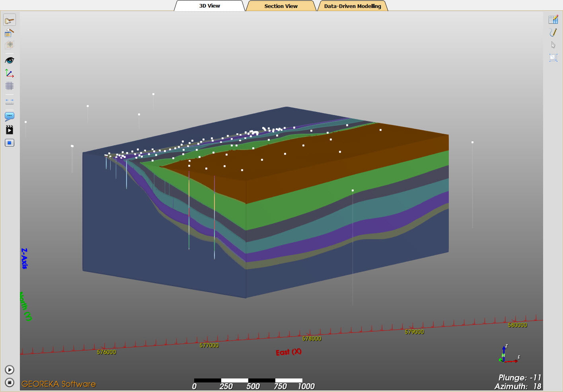Click the bounding box transform icon
Image resolution: width=563 pixels, height=392 pixels.
[553, 58]
